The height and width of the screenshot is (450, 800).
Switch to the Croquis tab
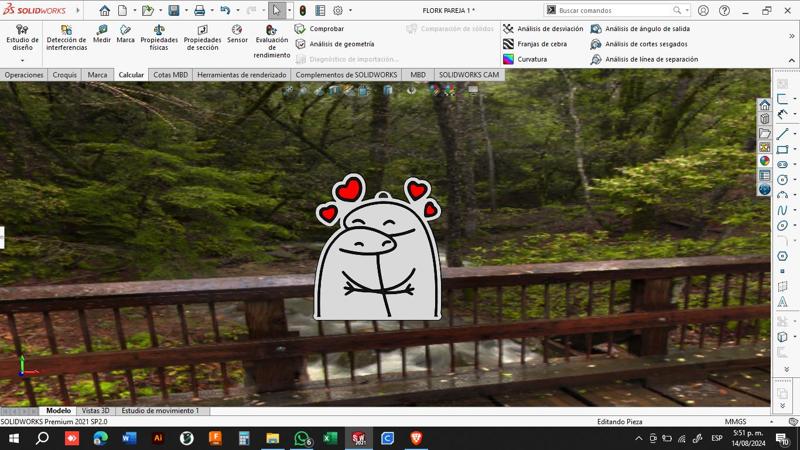pyautogui.click(x=64, y=75)
